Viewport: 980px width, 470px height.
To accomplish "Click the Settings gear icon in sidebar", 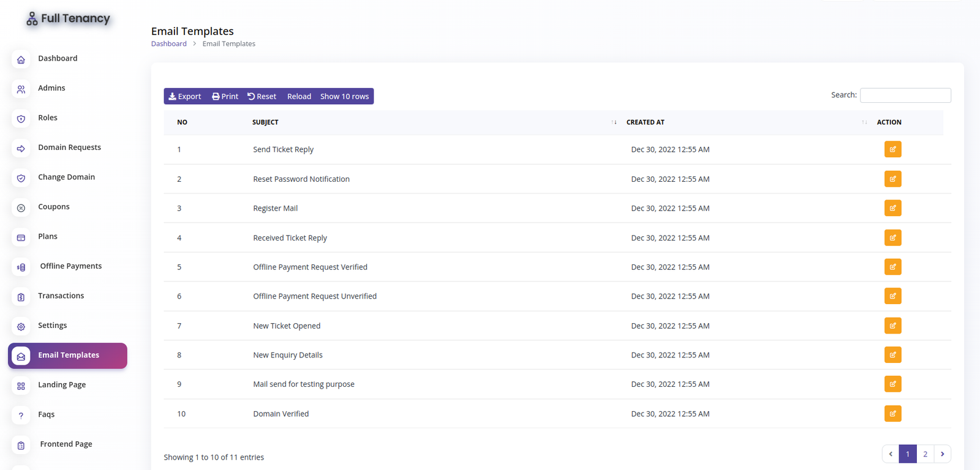I will pyautogui.click(x=21, y=327).
